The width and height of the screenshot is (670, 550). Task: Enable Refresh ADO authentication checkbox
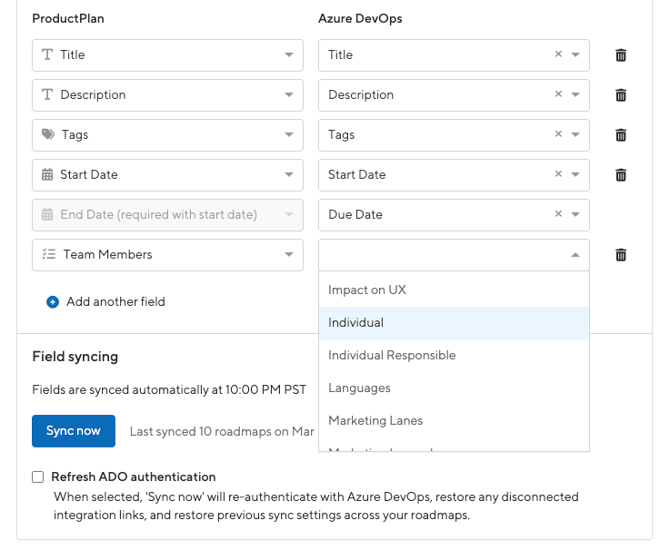click(x=38, y=477)
